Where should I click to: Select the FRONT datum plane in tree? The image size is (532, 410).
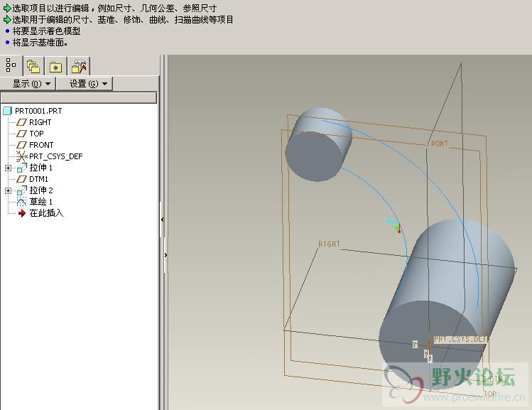pos(41,145)
